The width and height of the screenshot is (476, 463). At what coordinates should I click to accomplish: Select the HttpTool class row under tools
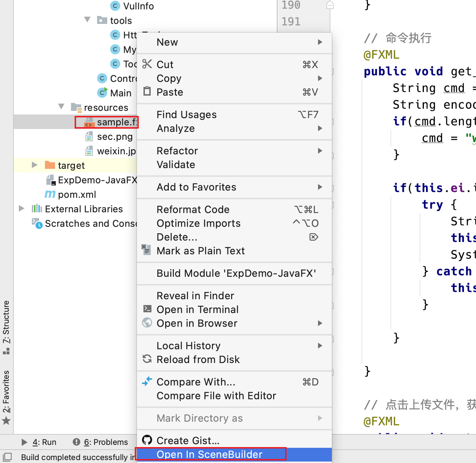[x=75, y=35]
